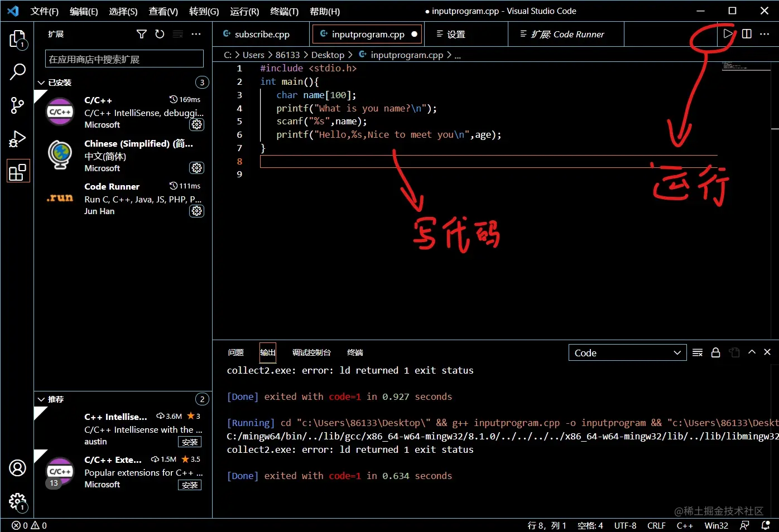The image size is (779, 532).
Task: Maximize the bottom panel size
Action: click(752, 352)
